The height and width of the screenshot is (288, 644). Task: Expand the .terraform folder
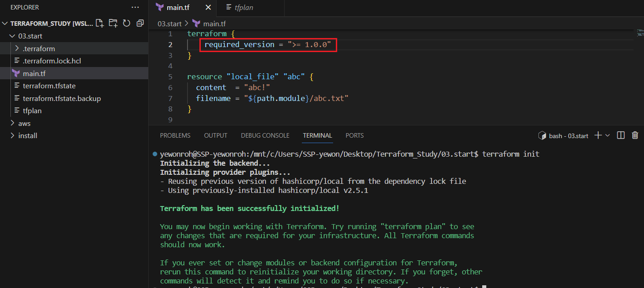coord(17,48)
